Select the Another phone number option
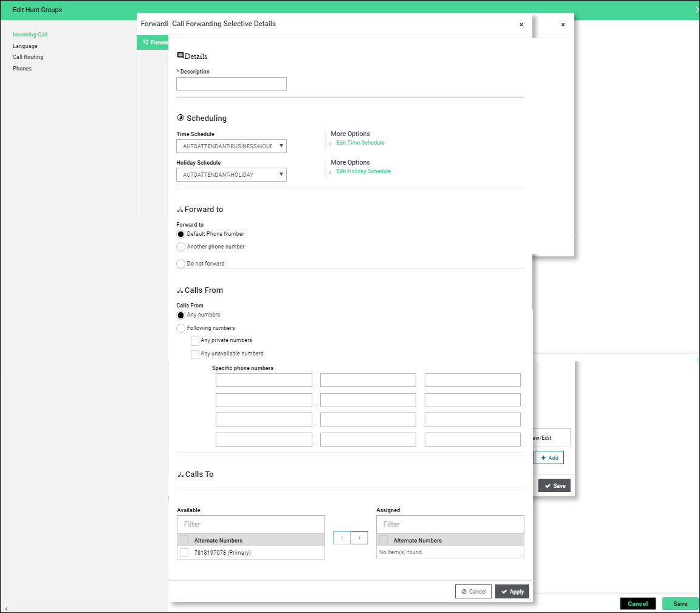 pos(180,247)
